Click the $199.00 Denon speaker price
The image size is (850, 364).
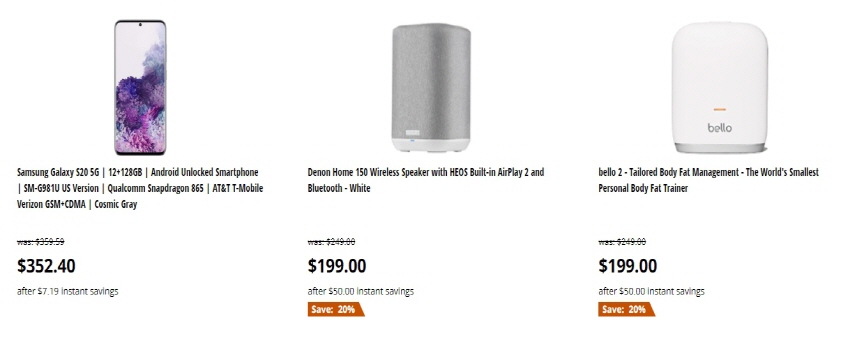click(337, 266)
